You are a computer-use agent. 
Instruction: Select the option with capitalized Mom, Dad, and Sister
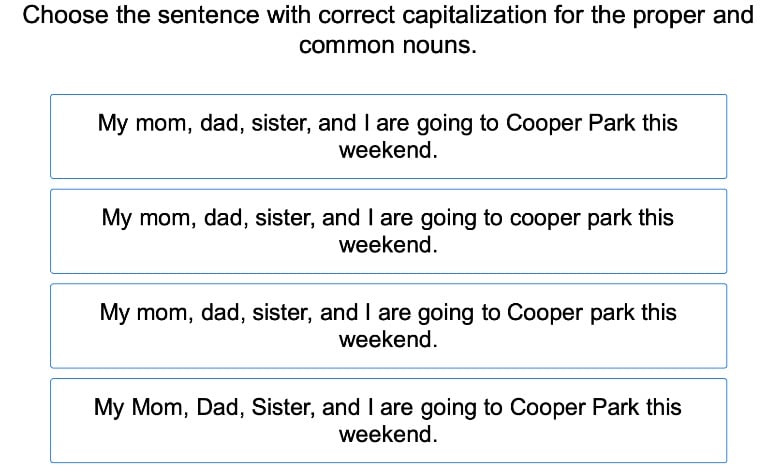click(x=388, y=420)
